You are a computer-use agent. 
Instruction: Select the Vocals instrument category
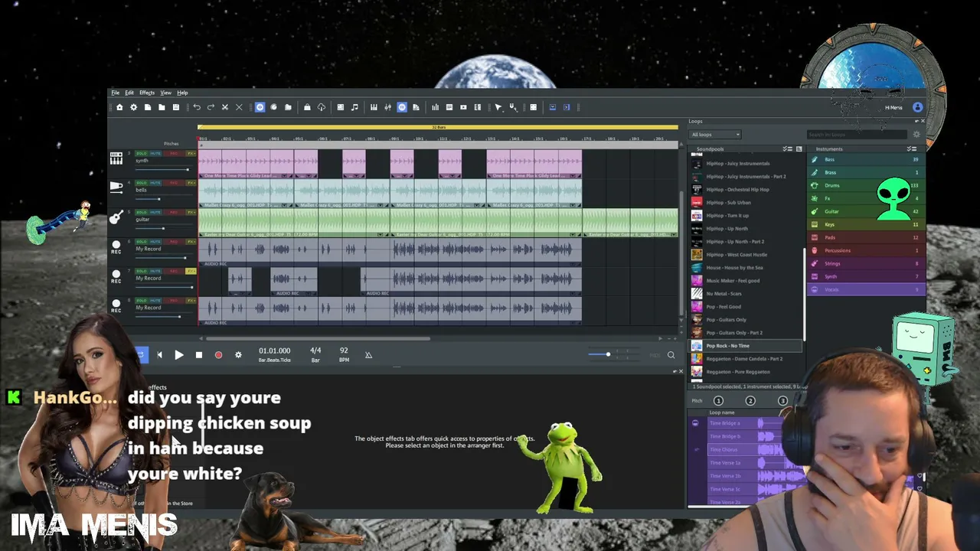(x=866, y=289)
